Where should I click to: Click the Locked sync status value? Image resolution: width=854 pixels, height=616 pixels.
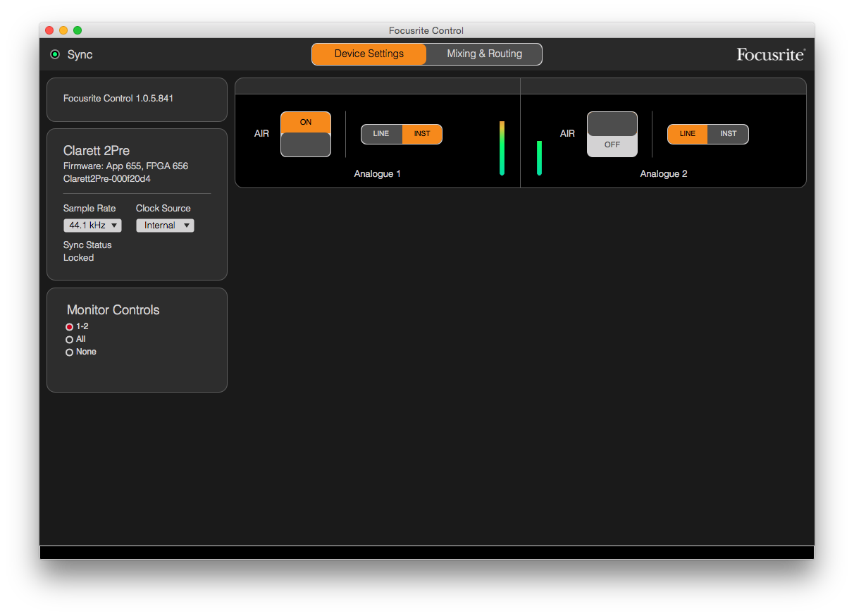tap(78, 258)
